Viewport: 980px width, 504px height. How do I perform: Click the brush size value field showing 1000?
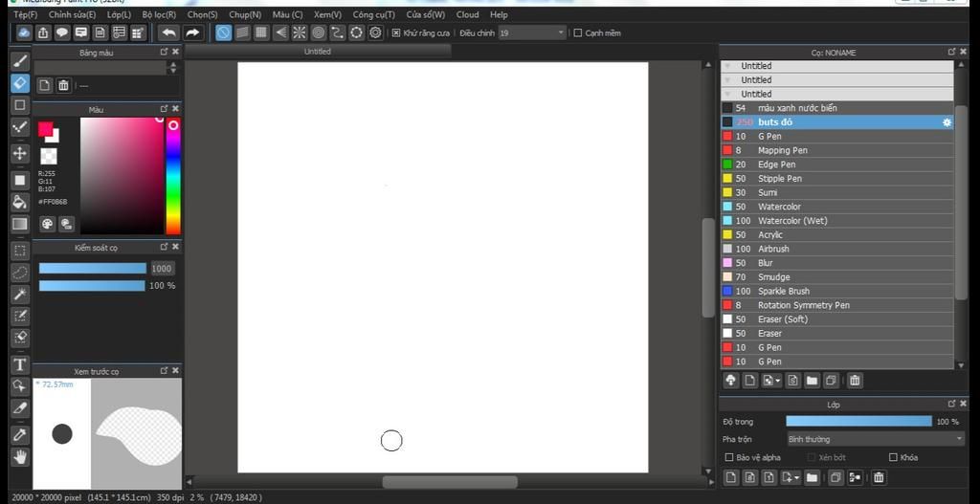pyautogui.click(x=162, y=269)
